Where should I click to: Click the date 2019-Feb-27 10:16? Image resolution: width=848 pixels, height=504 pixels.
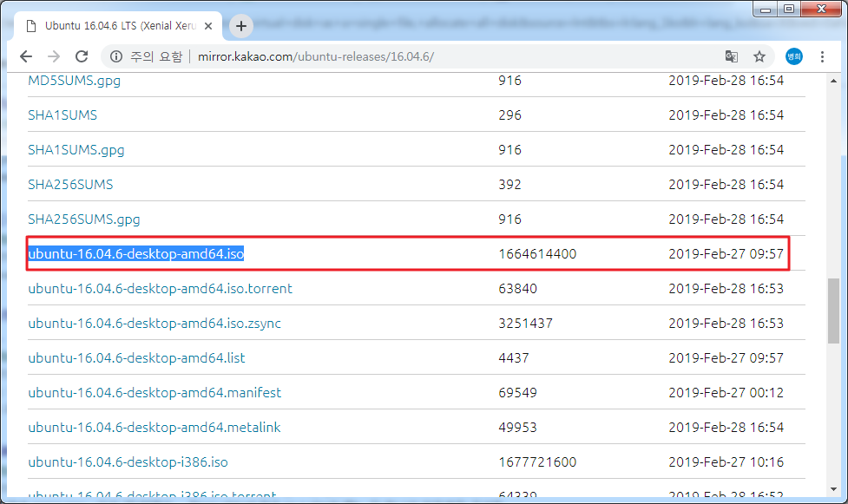726,461
